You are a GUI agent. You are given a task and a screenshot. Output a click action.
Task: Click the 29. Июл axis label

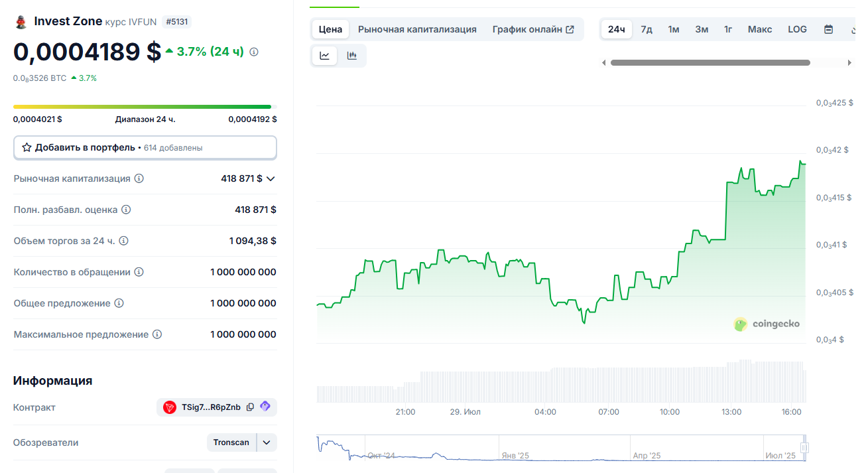click(x=465, y=412)
